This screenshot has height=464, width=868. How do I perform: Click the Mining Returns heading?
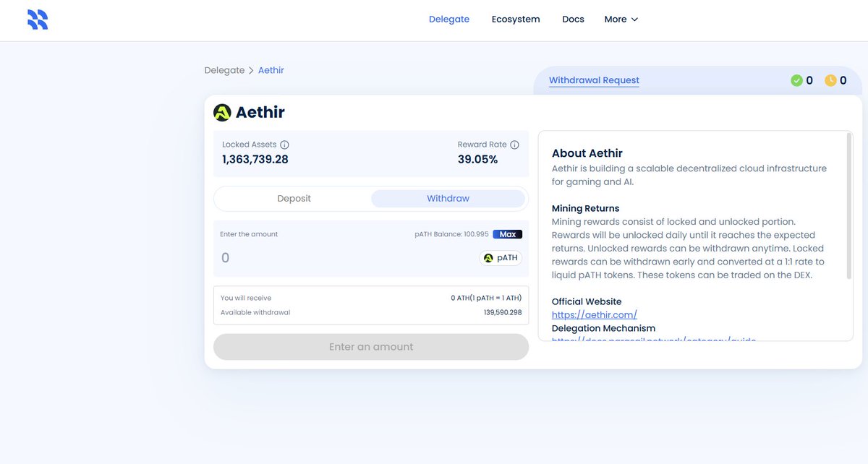click(585, 208)
